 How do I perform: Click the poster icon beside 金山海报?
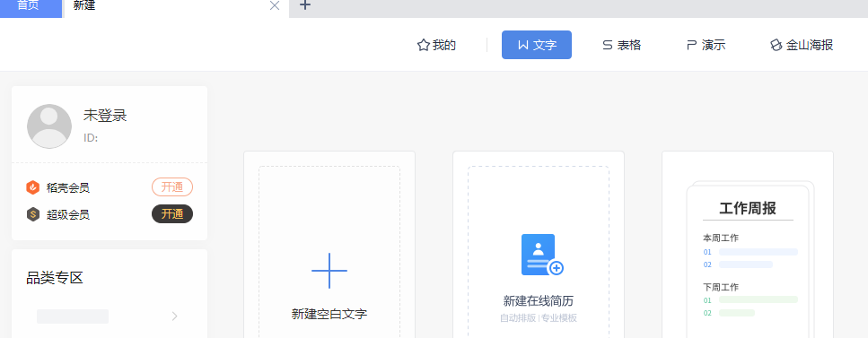[x=776, y=45]
